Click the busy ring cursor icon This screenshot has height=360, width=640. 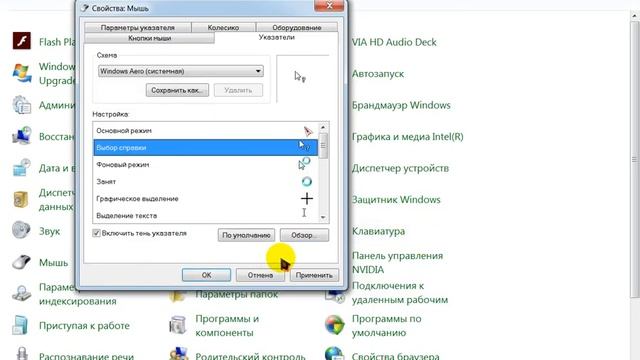[307, 182]
